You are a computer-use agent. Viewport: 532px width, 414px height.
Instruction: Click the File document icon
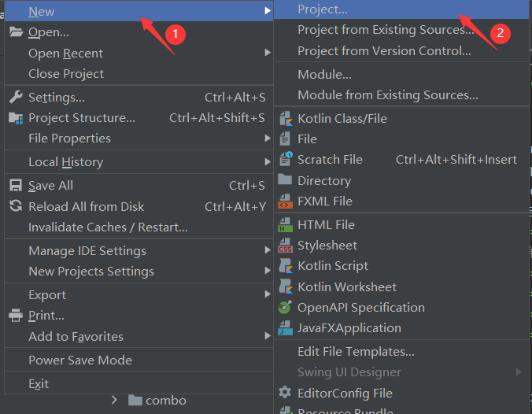point(285,139)
